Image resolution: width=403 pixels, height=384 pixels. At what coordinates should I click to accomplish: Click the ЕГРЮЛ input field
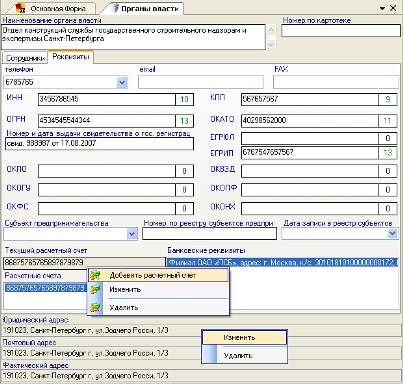tap(310, 138)
